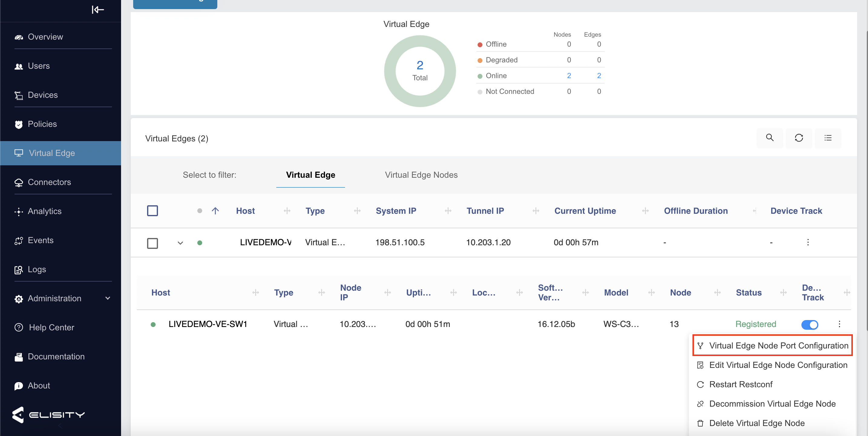Sort by Offline Duration column
This screenshot has height=436, width=868.
[x=696, y=211]
